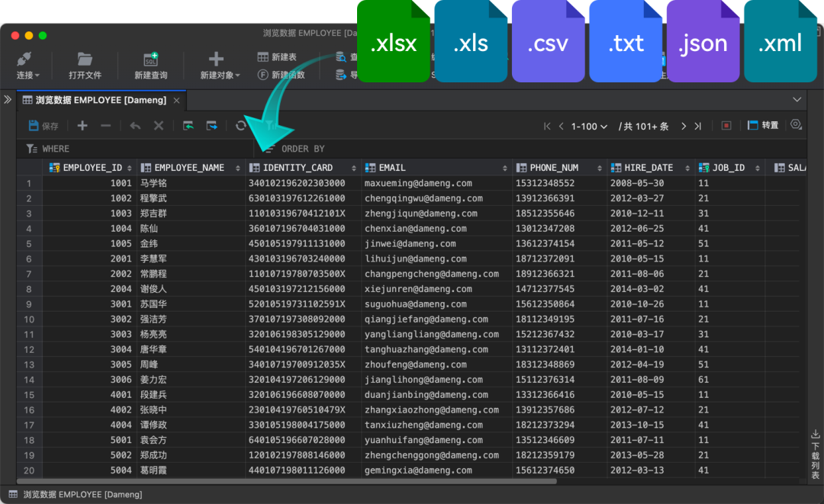The height and width of the screenshot is (504, 824).
Task: Go to previous page of results
Action: [x=562, y=126]
